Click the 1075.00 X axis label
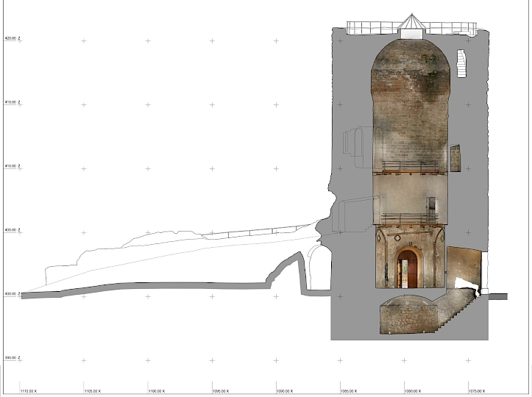Screen dimensions: 532x397 pos(477,391)
